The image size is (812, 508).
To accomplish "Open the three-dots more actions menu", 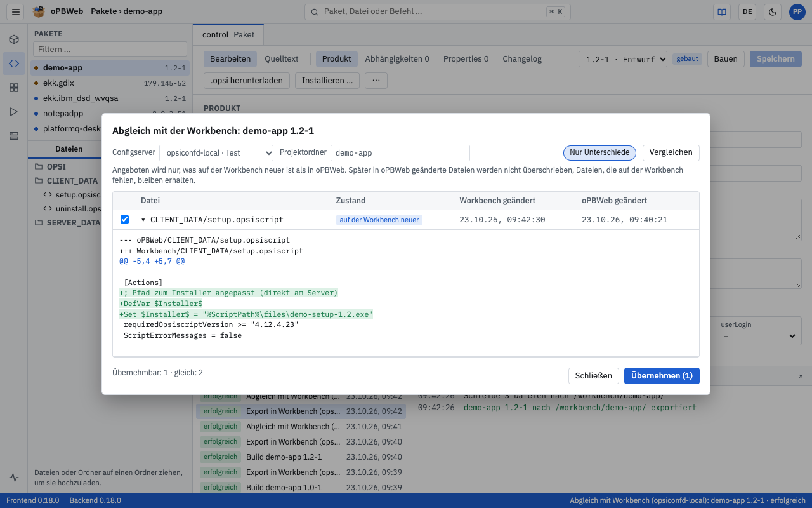I will (x=376, y=81).
